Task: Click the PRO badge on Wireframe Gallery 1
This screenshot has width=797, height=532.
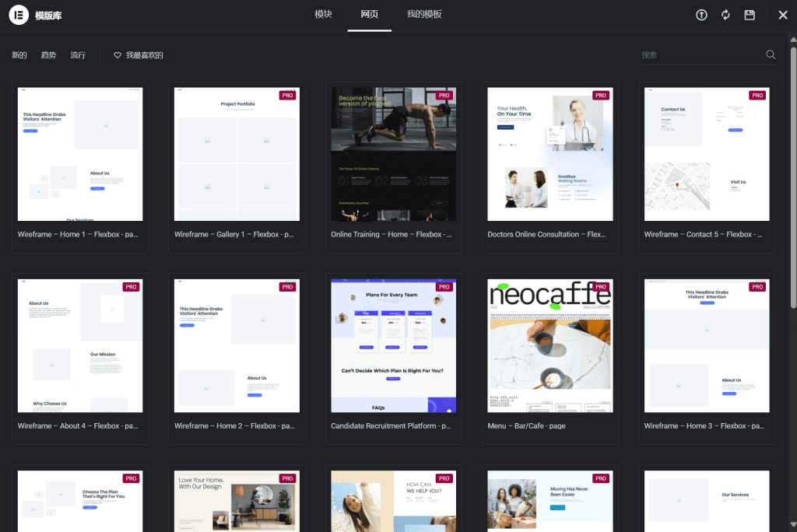Action: pos(287,95)
